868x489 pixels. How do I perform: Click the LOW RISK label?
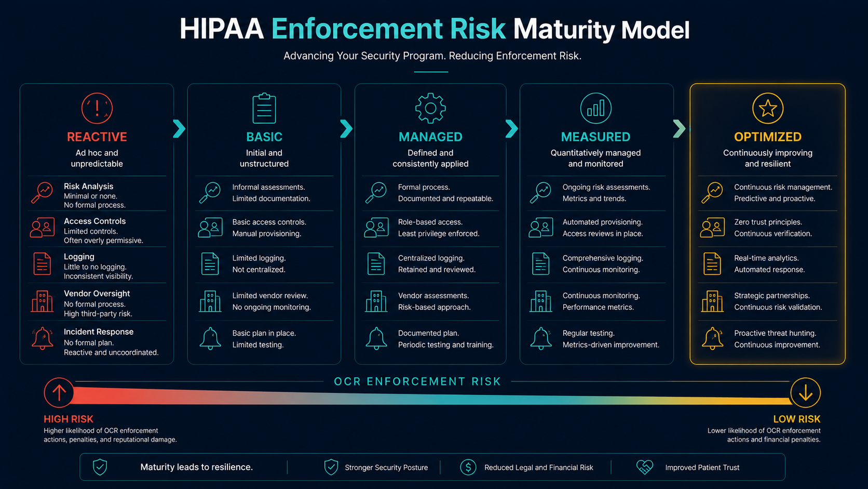click(797, 419)
